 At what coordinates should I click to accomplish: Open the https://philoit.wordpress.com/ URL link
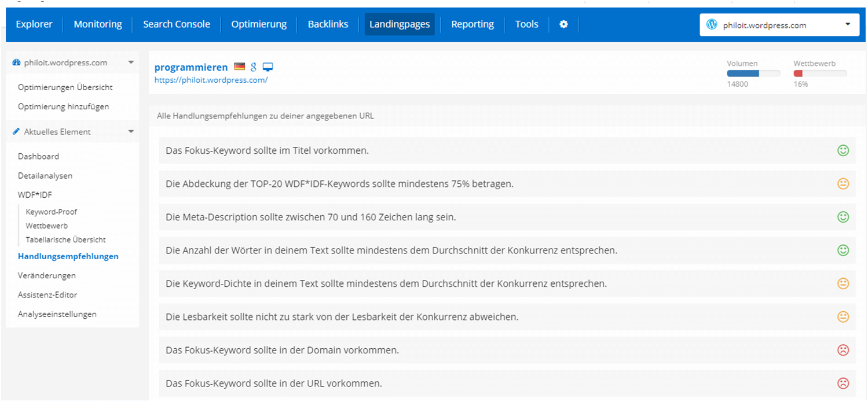(211, 80)
